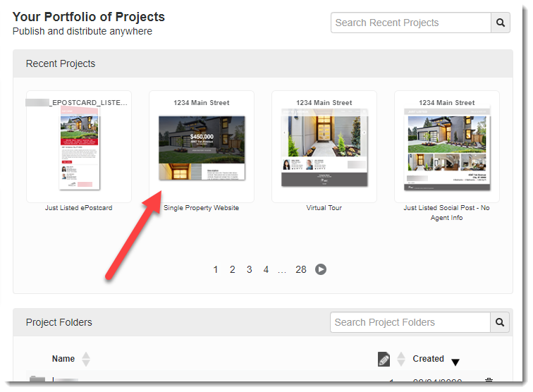Toggle sort arrows beside pencil column icon
The width and height of the screenshot is (533, 392).
click(401, 359)
